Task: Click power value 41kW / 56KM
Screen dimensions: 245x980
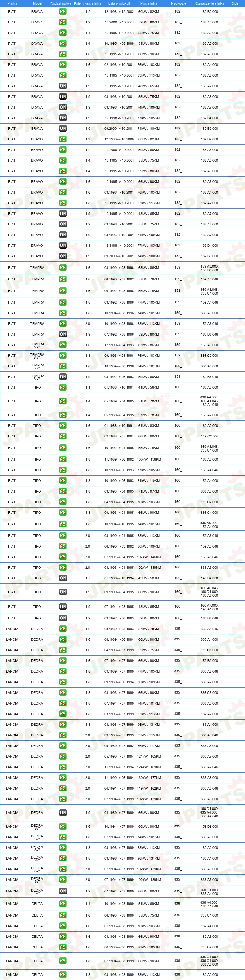Action: [x=149, y=388]
